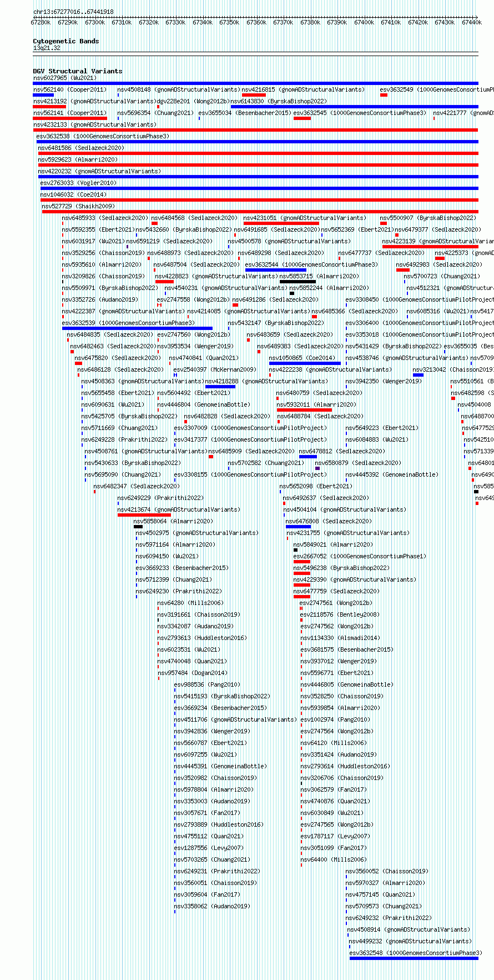
Task: Select nsv5858064 (Almarri2020) label
Action: coord(174,521)
